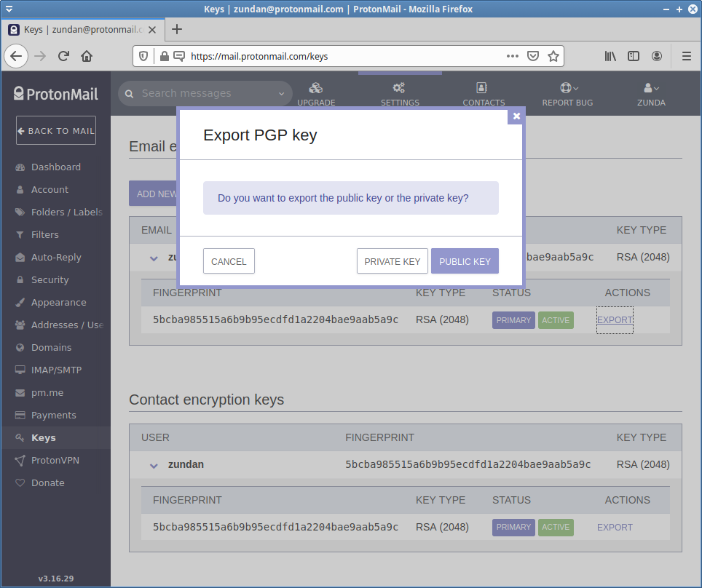Open IMAP/SMTP settings

[x=55, y=370]
